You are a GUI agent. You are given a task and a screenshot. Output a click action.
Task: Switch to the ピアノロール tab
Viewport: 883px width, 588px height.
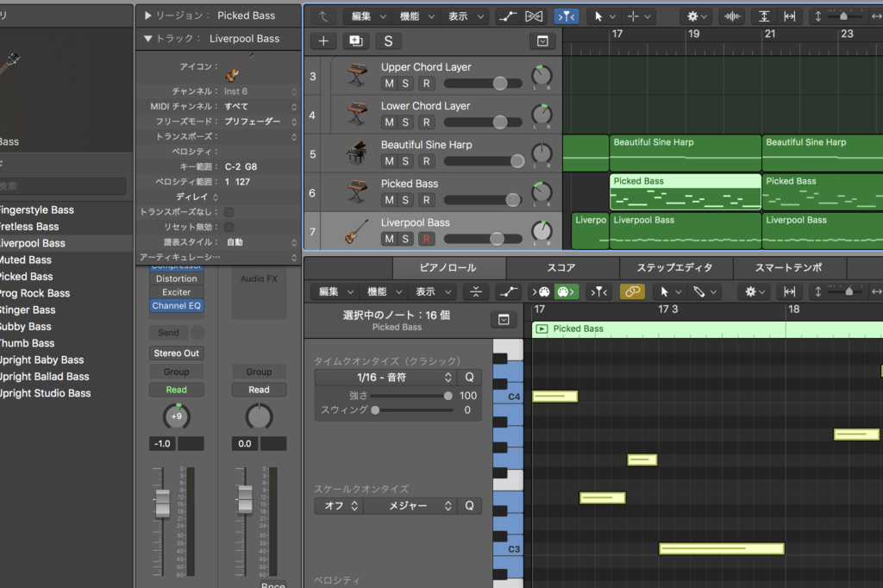[x=448, y=267]
